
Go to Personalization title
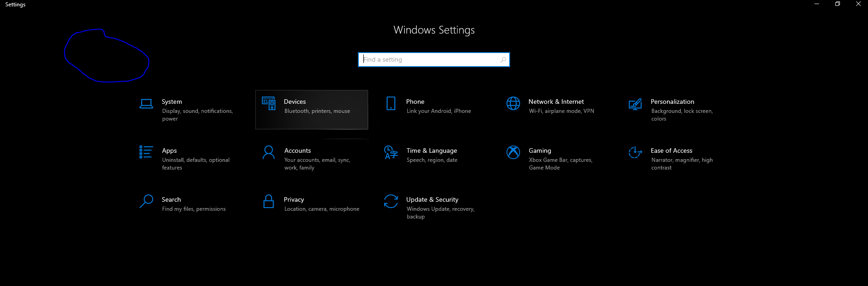[673, 102]
